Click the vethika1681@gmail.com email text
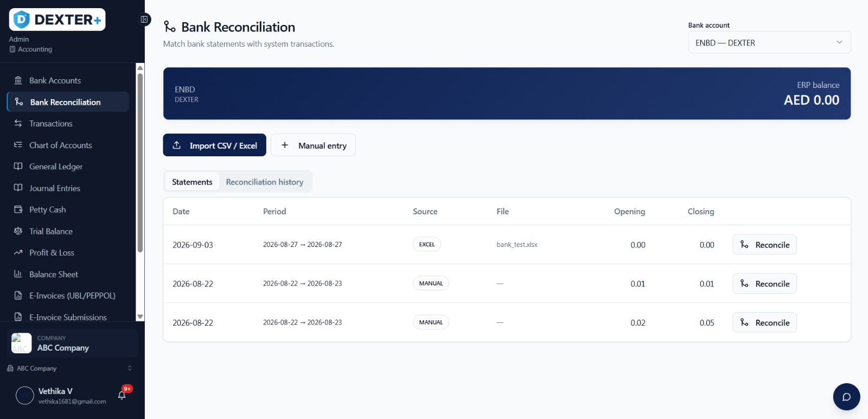Viewport: 868px width, 419px height. coord(72,402)
